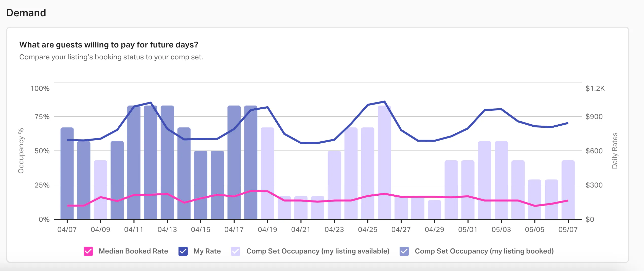Click the 'Occupancy %' axis title

[x=21, y=151]
